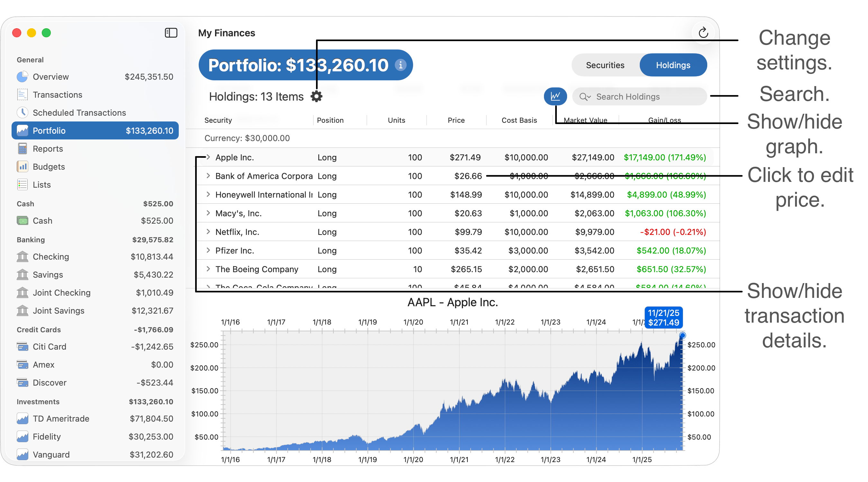
Task: Toggle the sidebar visibility icon
Action: coord(171,33)
